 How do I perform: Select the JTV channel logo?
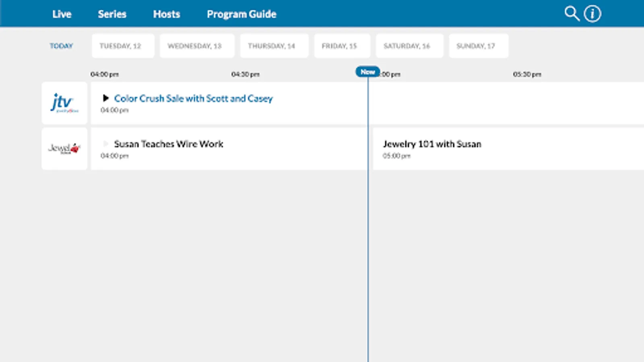(x=64, y=103)
